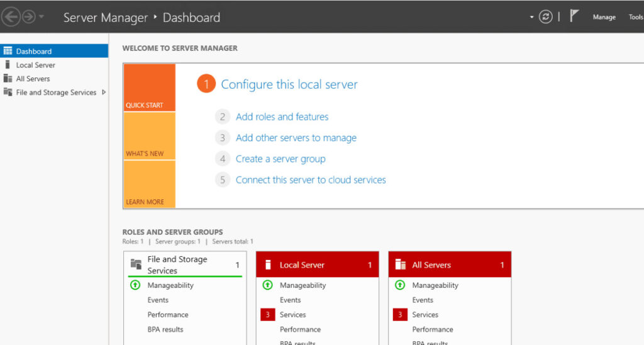Click Configure this local server link
Image resolution: width=644 pixels, height=345 pixels.
point(289,84)
